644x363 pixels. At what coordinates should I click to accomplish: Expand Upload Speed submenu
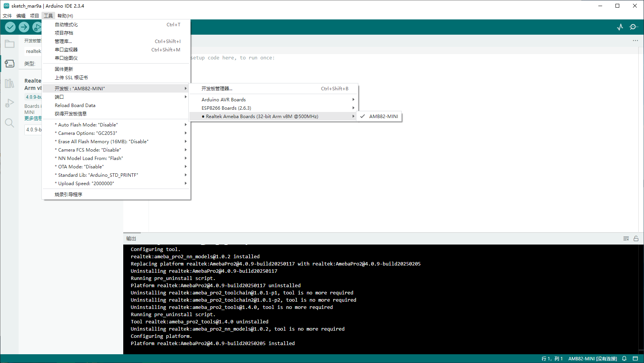pyautogui.click(x=116, y=184)
